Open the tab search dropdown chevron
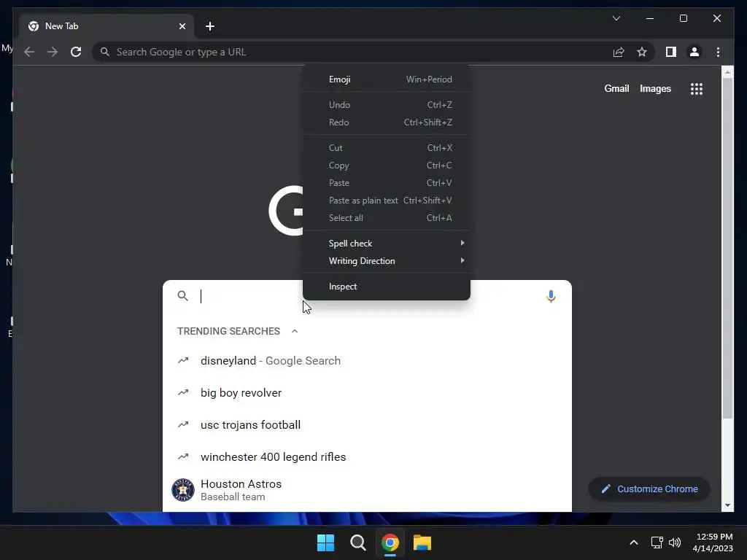Screen dimensions: 747x560 [x=616, y=18]
